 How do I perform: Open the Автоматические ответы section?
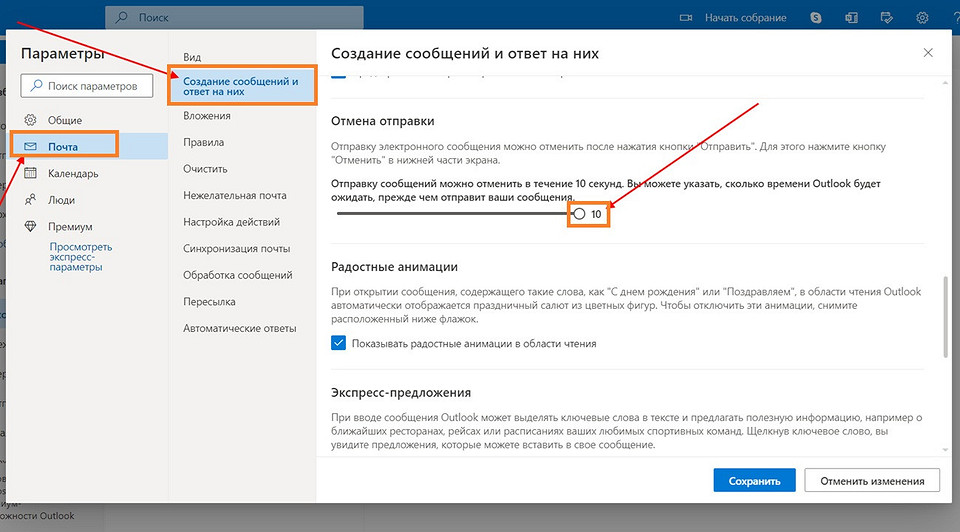[239, 328]
